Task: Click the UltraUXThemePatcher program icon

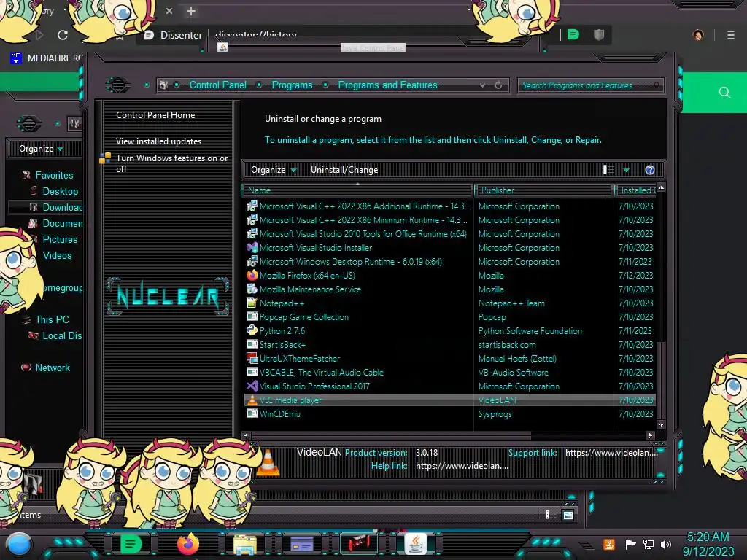Action: [252, 359]
